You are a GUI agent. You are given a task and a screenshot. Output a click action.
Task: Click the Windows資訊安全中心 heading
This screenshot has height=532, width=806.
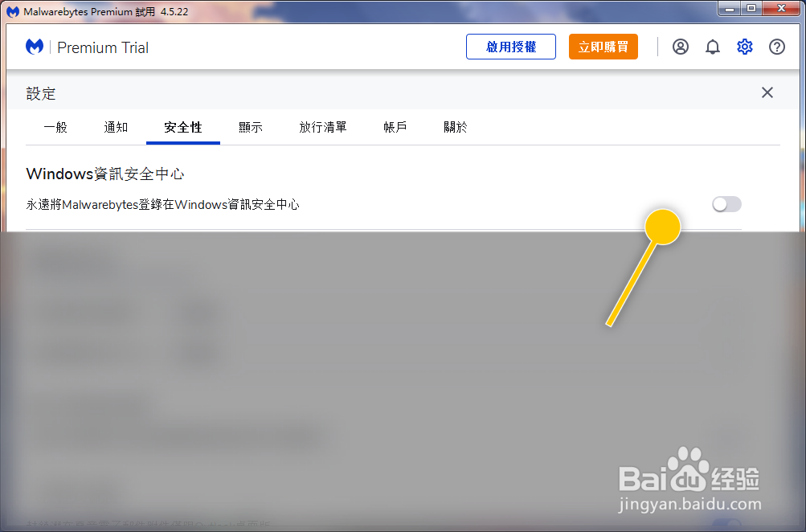click(105, 174)
